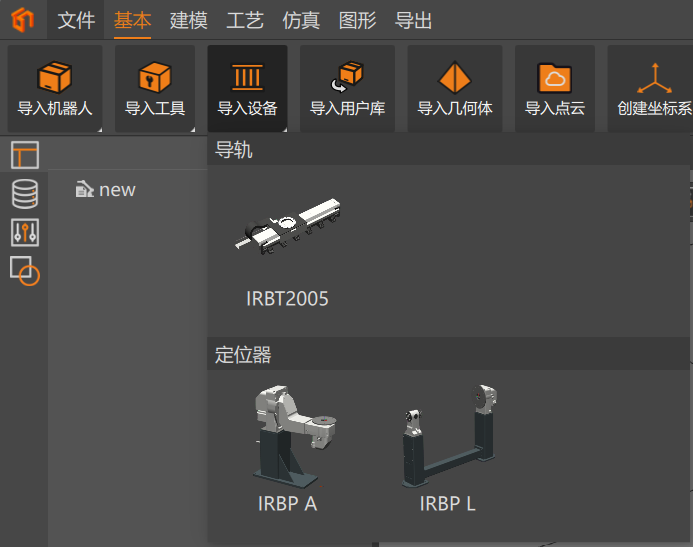The height and width of the screenshot is (547, 693).
Task: Open the 导出 tab
Action: click(413, 20)
